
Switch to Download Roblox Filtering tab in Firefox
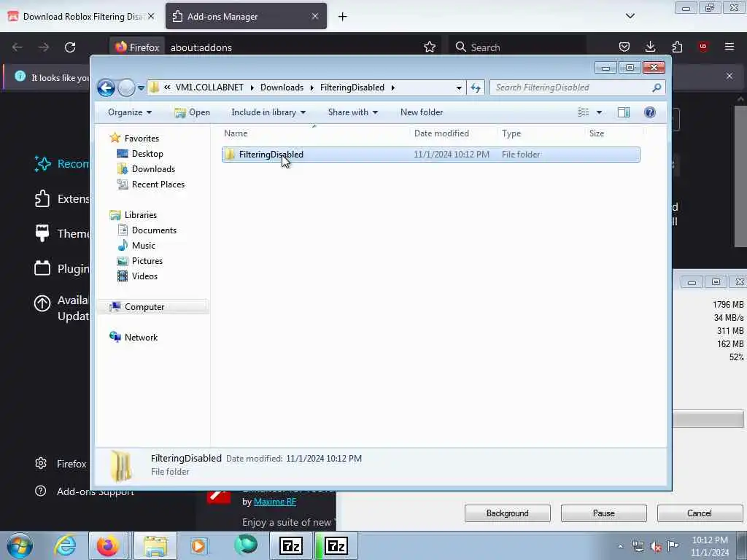pyautogui.click(x=82, y=17)
